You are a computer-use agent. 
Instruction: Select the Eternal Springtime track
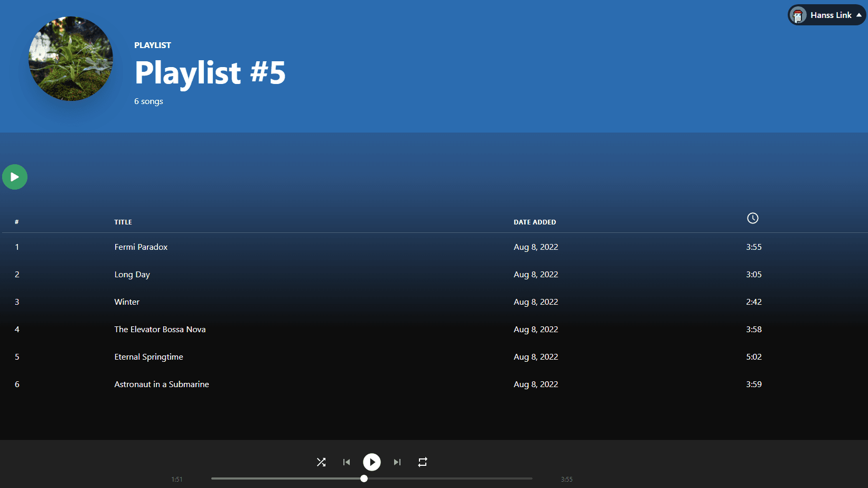click(x=149, y=357)
